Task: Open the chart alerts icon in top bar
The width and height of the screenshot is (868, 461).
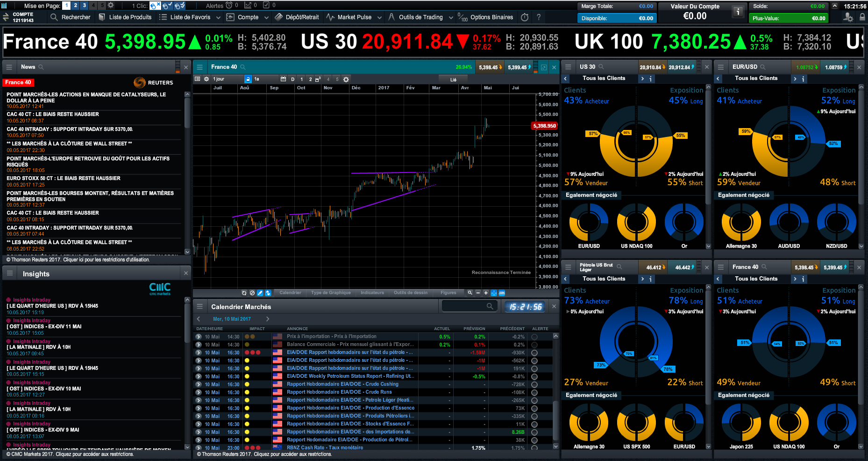Action: tap(248, 6)
